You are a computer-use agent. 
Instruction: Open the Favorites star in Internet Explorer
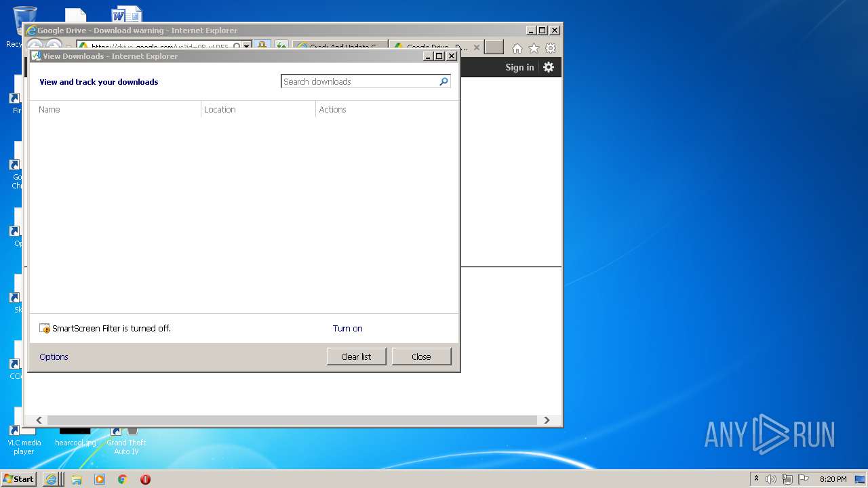tap(534, 48)
